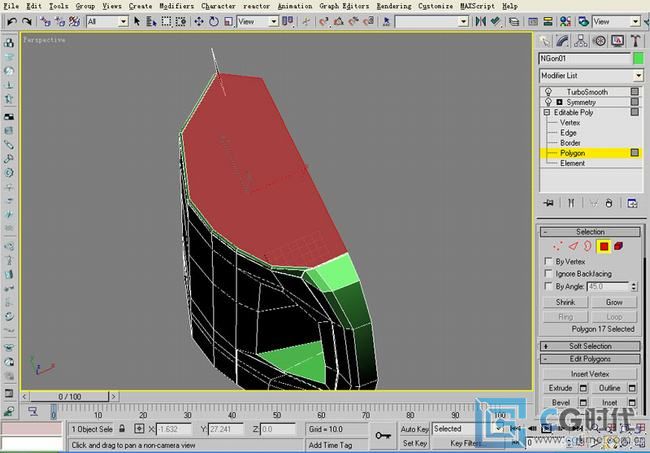Open the Material Editor icon
The width and height of the screenshot is (650, 453).
[x=565, y=22]
